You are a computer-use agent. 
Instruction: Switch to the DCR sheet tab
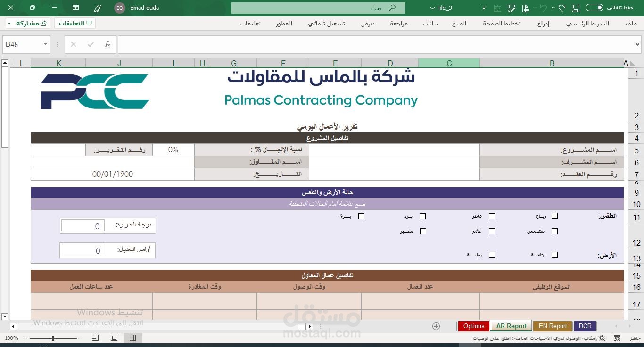pyautogui.click(x=585, y=326)
